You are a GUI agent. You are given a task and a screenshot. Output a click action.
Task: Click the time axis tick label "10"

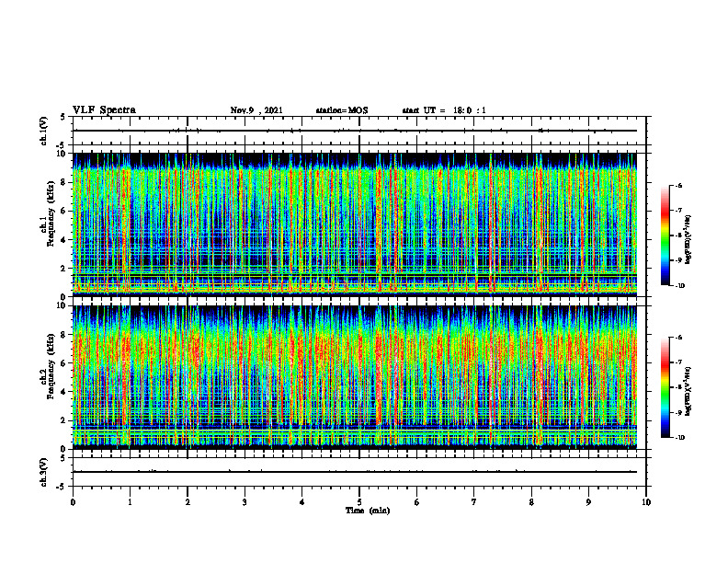[646, 502]
